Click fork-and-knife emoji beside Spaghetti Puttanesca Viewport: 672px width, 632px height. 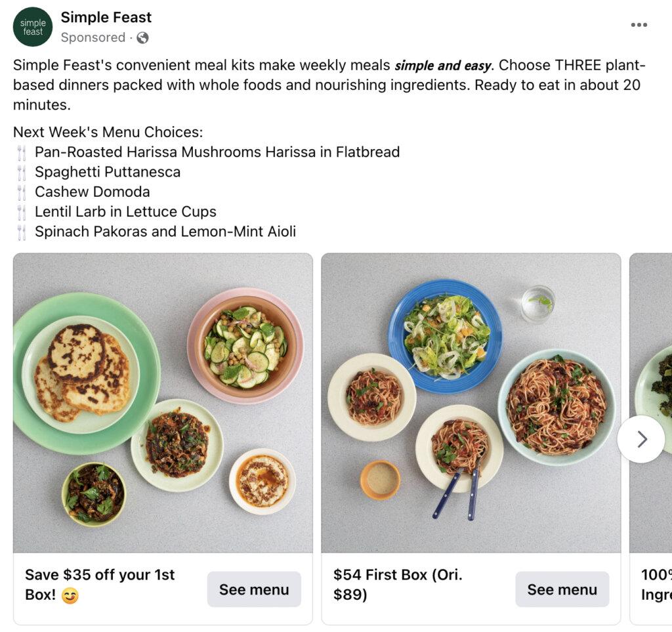[22, 173]
